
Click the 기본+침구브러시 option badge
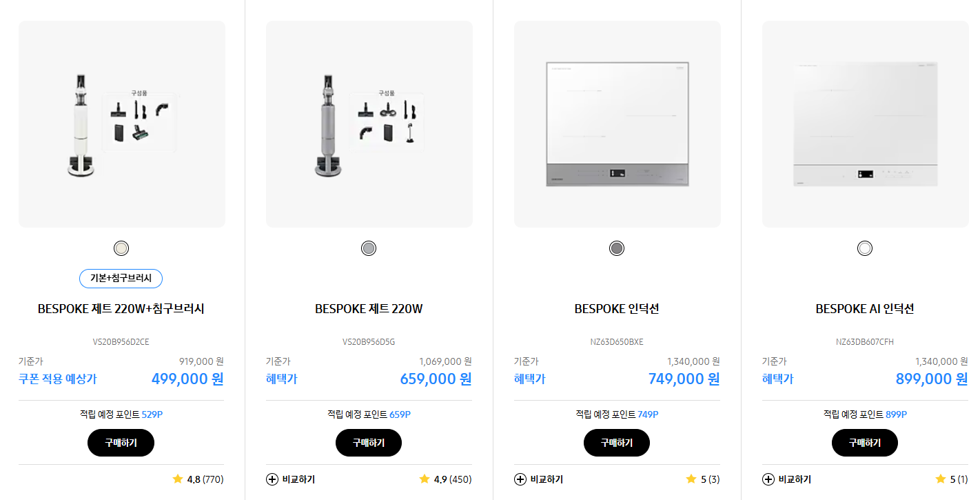pyautogui.click(x=121, y=279)
